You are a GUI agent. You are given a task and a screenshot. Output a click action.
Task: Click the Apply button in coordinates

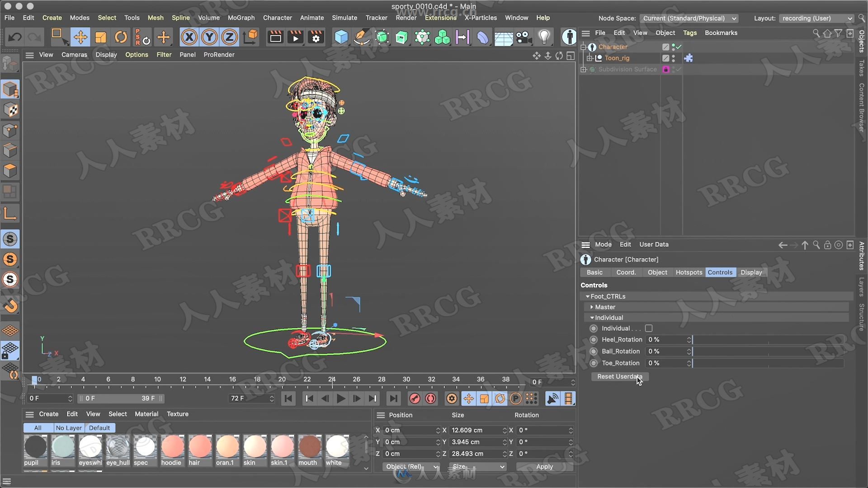544,467
